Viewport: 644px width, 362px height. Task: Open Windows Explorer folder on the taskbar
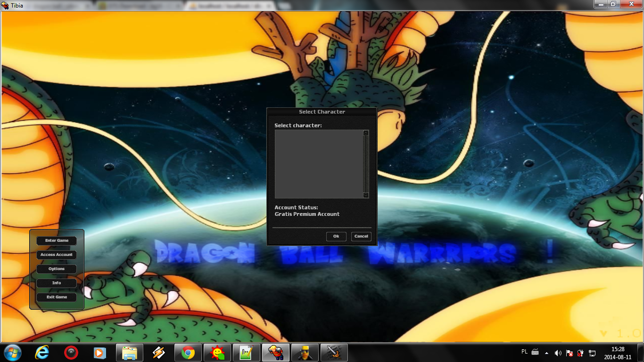pyautogui.click(x=130, y=352)
